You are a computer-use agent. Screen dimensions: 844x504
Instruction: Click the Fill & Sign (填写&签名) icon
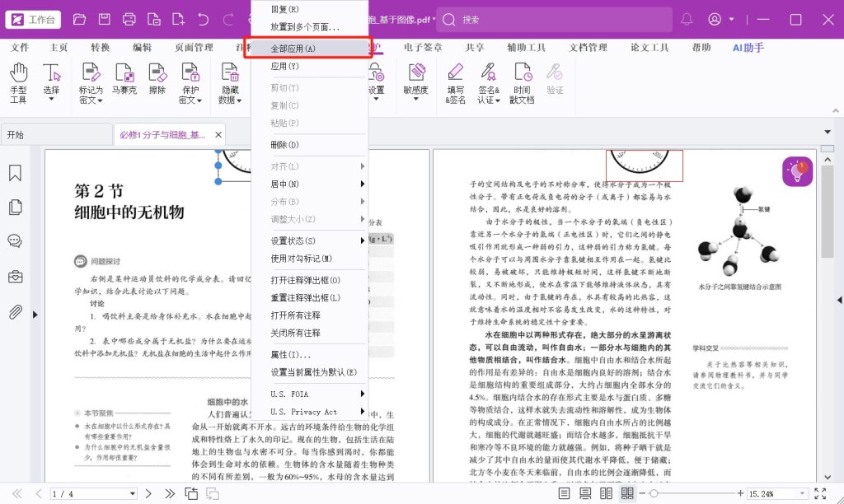coord(456,82)
